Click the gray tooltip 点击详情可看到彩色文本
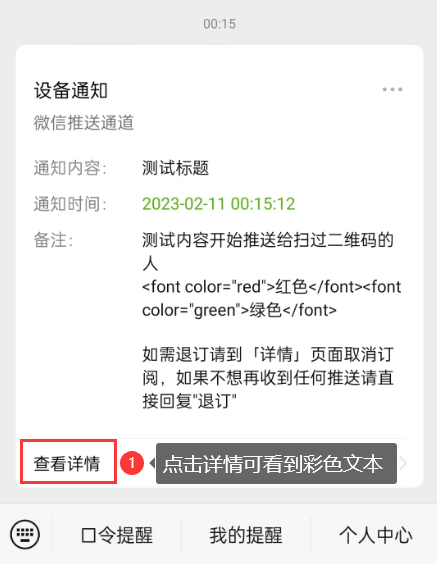The width and height of the screenshot is (437, 564). click(x=276, y=463)
